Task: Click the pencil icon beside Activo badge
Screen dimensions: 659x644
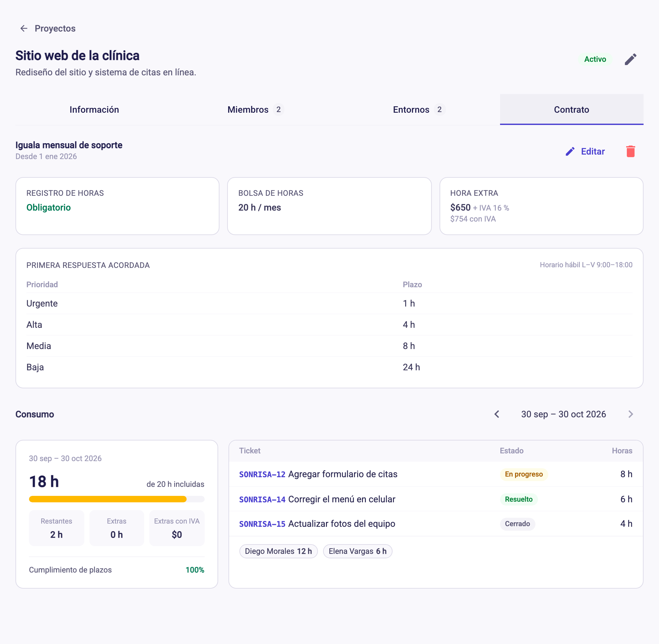Action: tap(630, 59)
